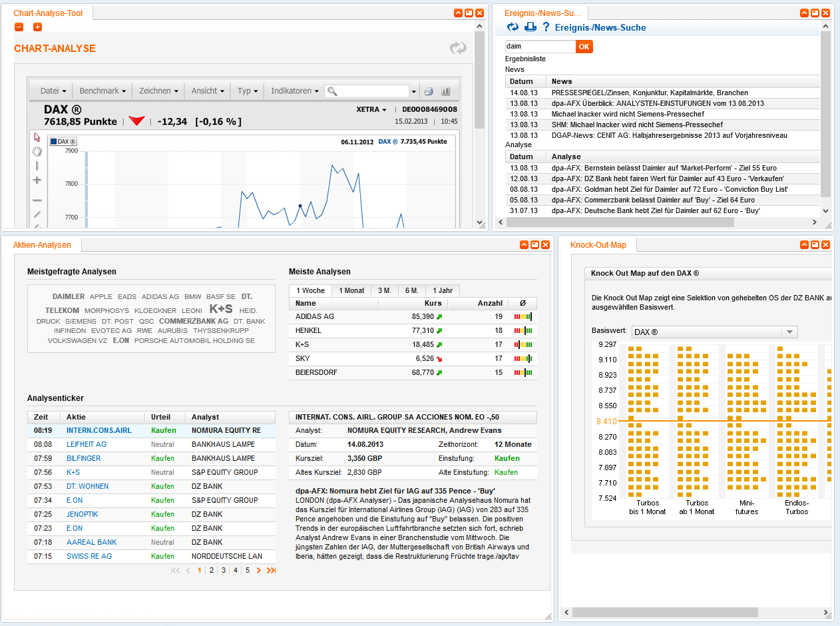Switch to the 1 Jahr tab
Viewport: 840px width, 626px height.
coord(443,290)
